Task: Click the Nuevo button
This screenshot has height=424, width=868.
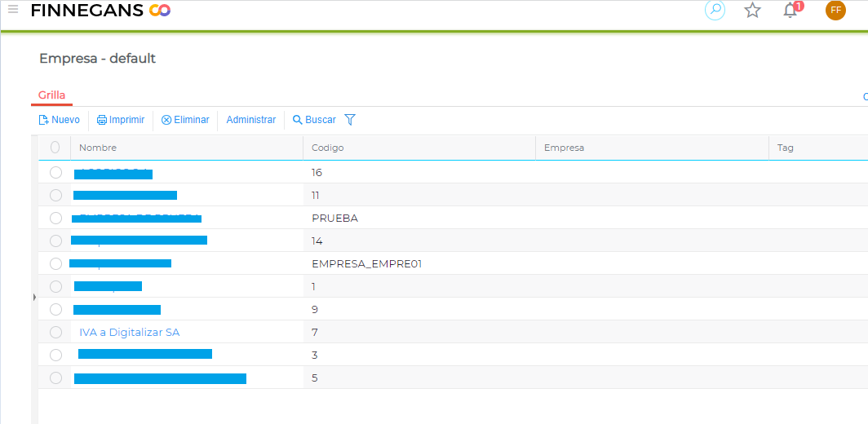Action: (x=60, y=120)
